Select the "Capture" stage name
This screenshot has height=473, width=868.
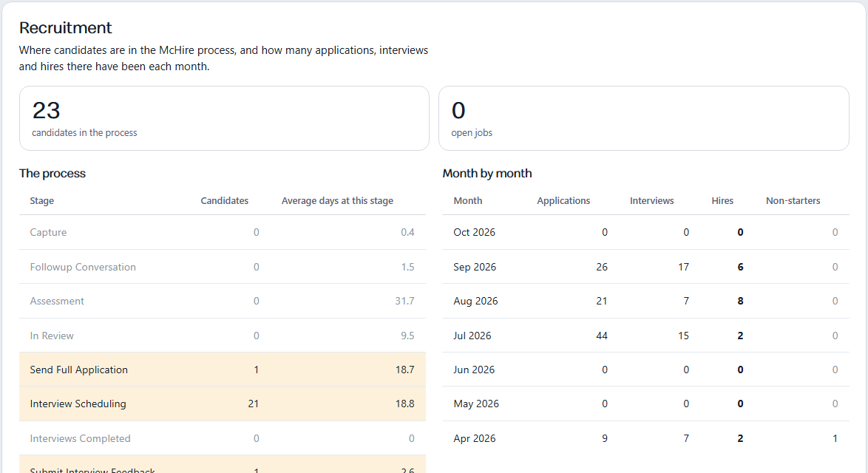[x=48, y=232]
